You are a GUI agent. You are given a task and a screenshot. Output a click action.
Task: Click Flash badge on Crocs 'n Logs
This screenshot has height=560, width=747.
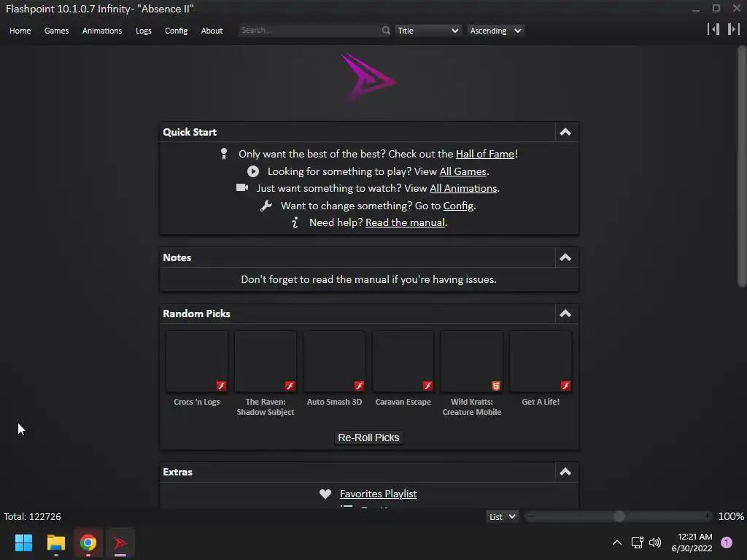coord(221,386)
